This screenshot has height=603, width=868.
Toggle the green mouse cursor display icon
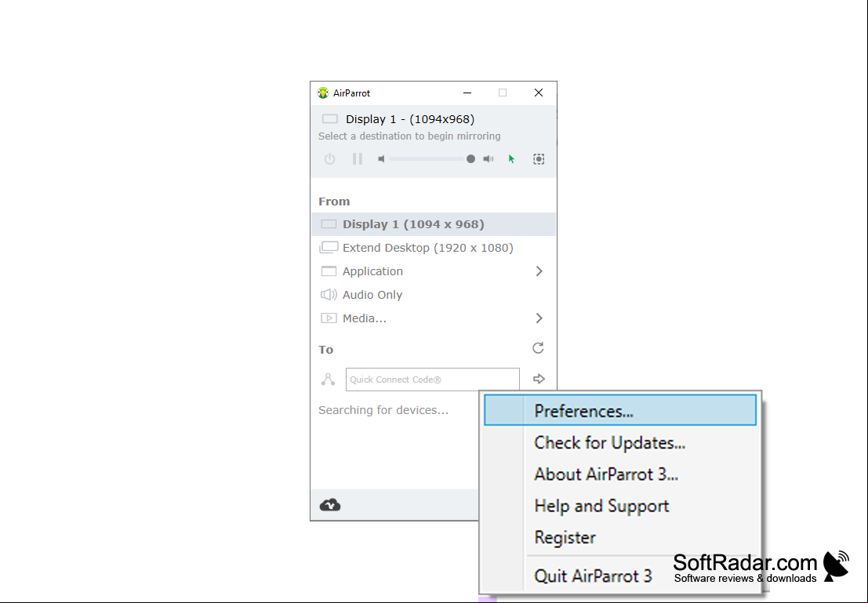[x=511, y=159]
